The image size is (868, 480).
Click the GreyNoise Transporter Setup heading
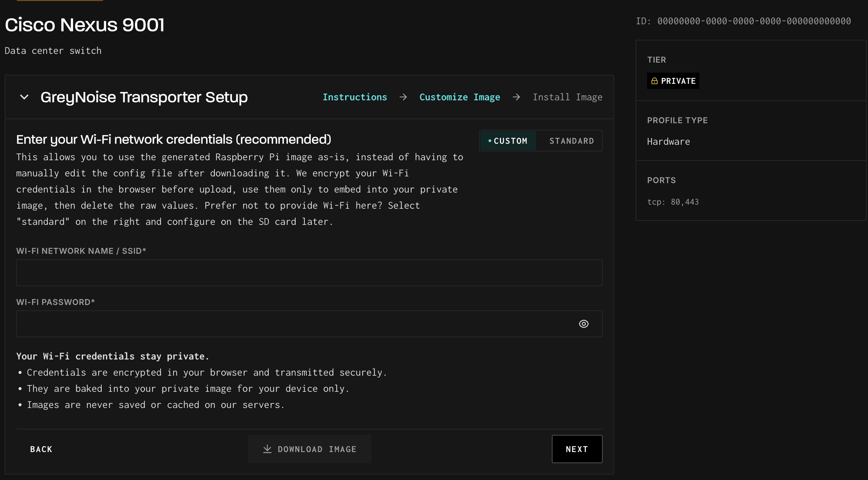point(144,97)
